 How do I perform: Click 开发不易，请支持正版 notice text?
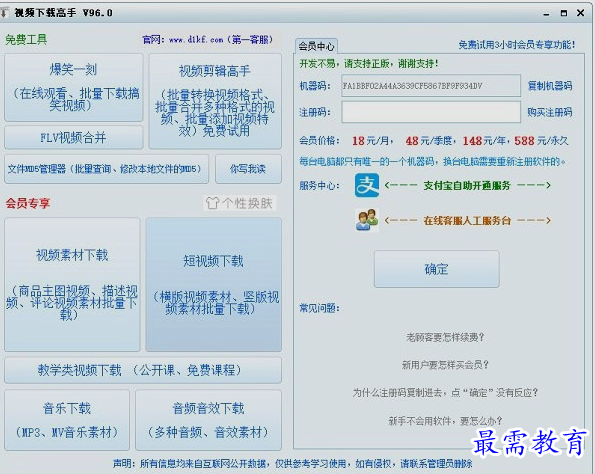pos(368,64)
